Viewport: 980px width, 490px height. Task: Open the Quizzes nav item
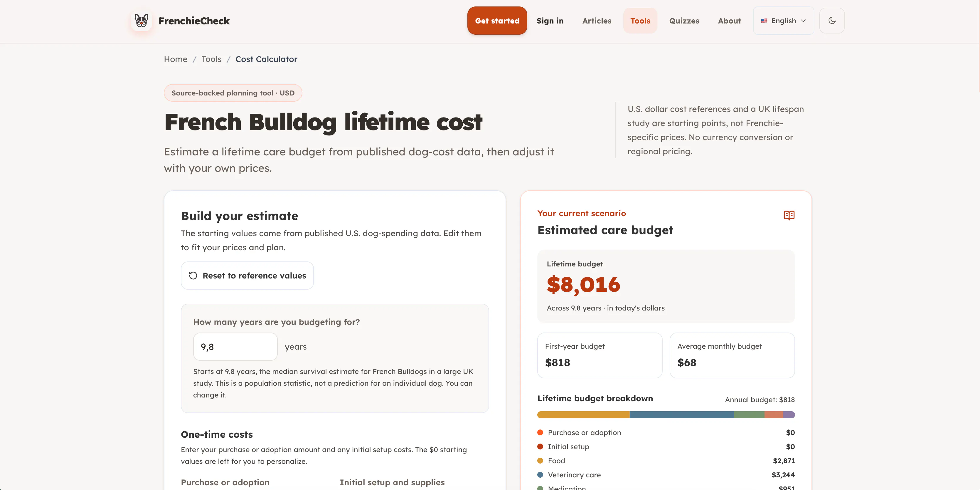click(x=684, y=21)
